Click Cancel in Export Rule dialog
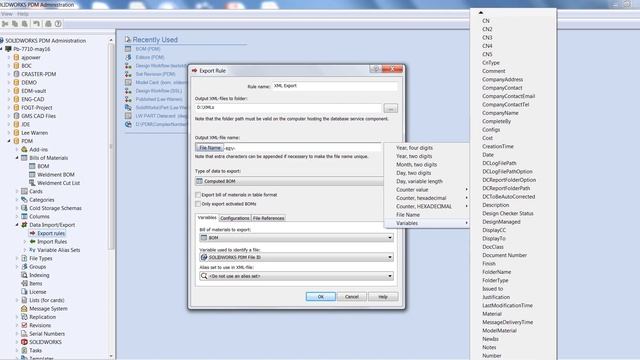The image size is (640, 360). pyautogui.click(x=351, y=297)
